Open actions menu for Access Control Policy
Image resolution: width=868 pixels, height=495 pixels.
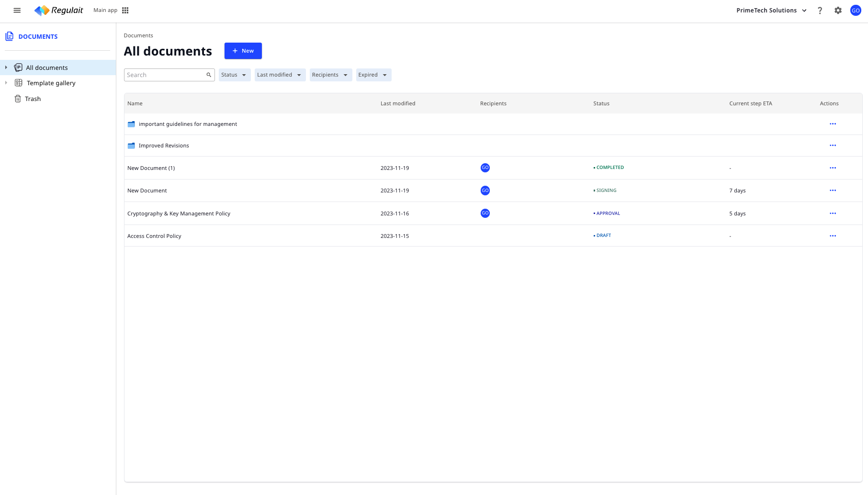point(833,236)
